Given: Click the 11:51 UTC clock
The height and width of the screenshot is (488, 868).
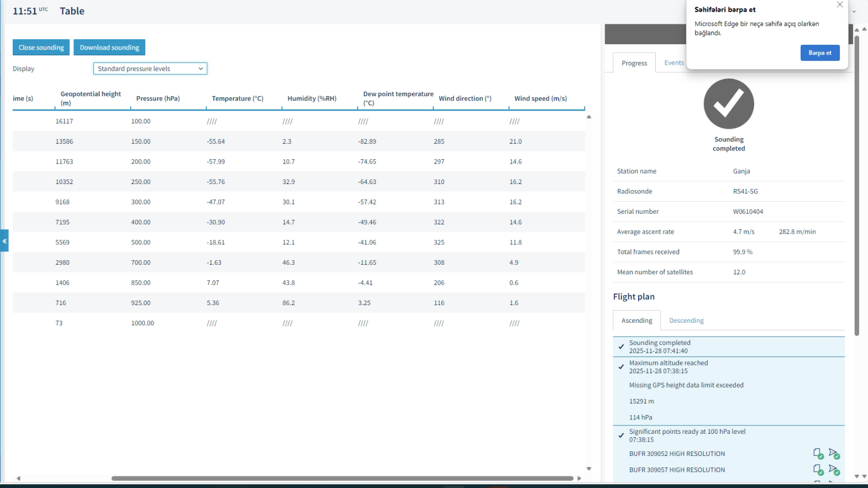Looking at the screenshot, I should coord(30,11).
